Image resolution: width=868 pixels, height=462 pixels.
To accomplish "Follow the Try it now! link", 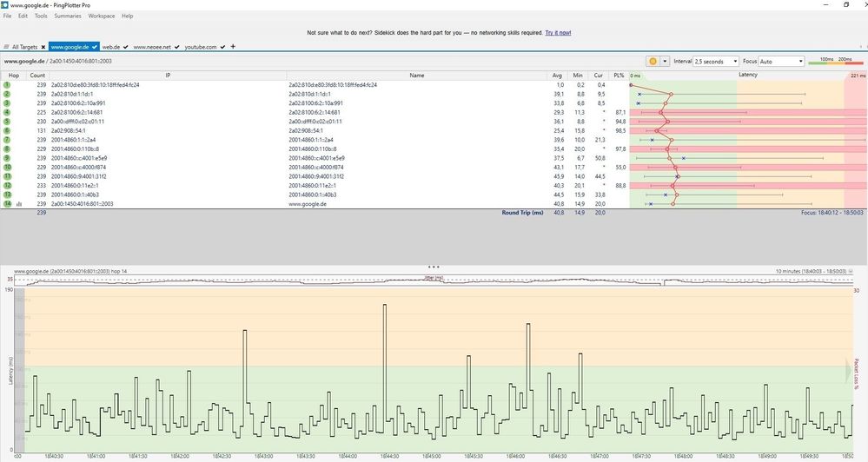I will pyautogui.click(x=558, y=33).
